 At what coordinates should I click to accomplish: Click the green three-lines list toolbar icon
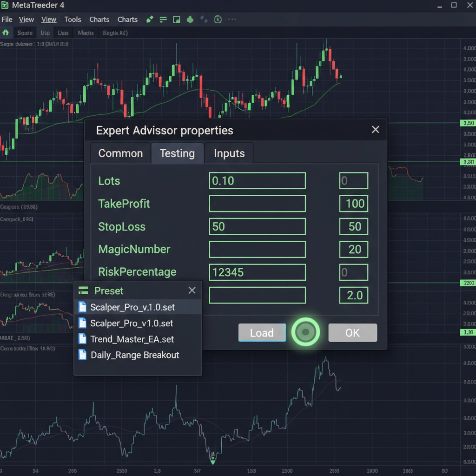163,20
